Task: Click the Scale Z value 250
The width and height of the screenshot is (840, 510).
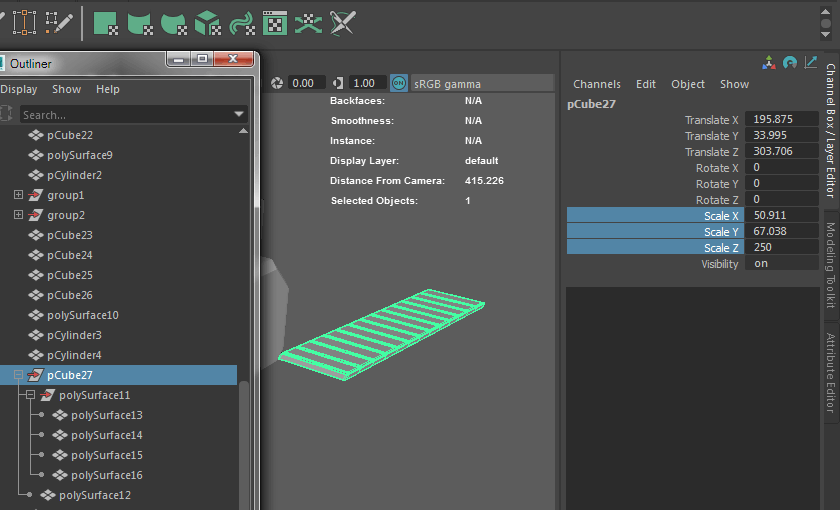Action: point(782,248)
